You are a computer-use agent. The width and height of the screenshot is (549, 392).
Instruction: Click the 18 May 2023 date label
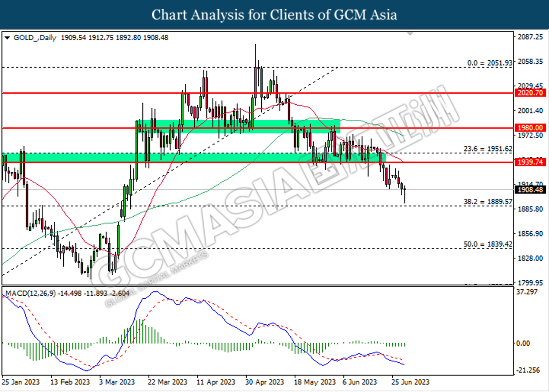315,382
